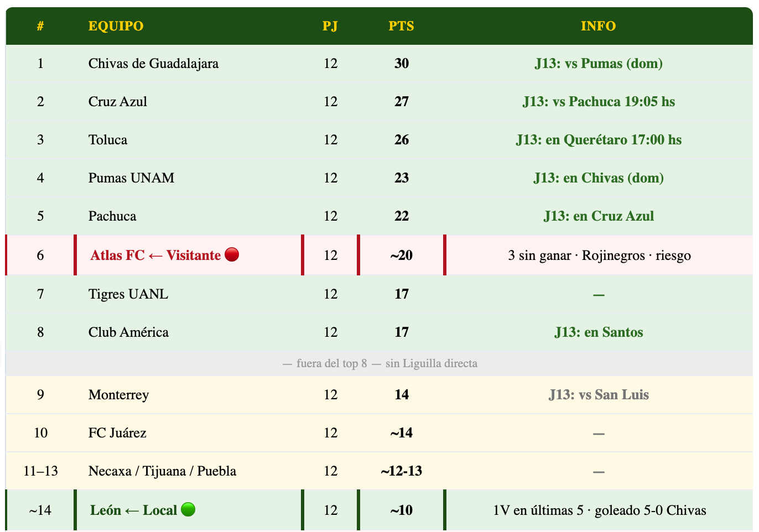Click the EQUIPO column header
Viewport: 759px width, 532px height.
[x=116, y=26]
